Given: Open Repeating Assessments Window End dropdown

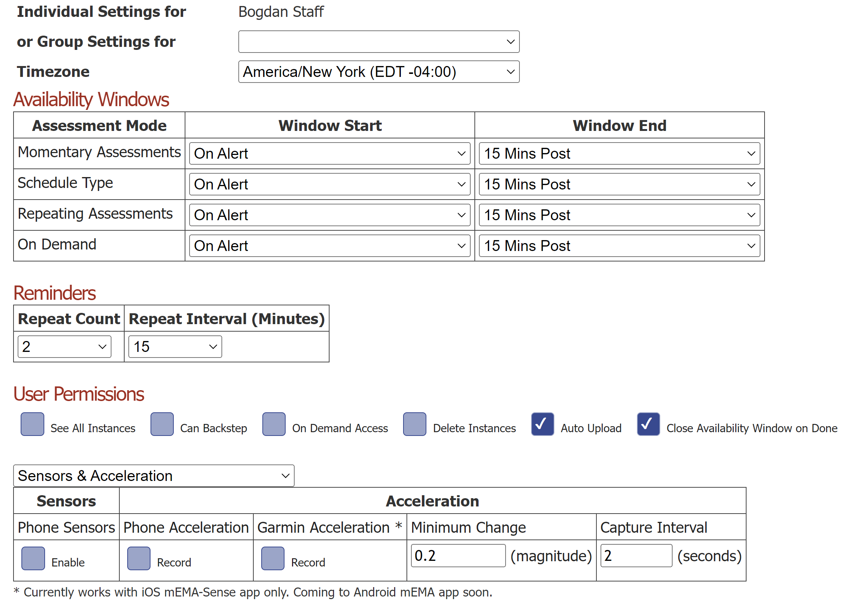Looking at the screenshot, I should pos(619,215).
